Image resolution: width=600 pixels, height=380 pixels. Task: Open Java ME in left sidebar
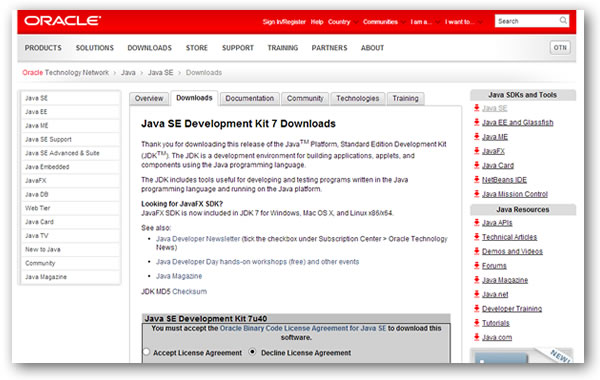point(70,126)
